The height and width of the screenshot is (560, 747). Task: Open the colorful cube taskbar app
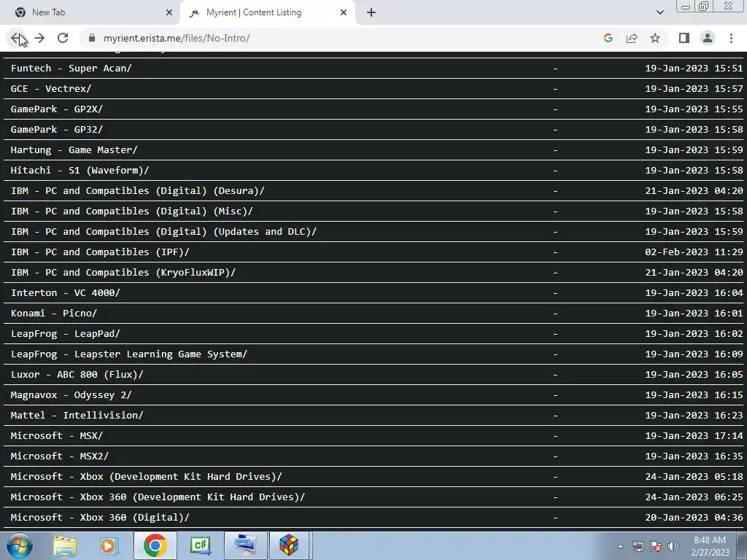pos(289,545)
